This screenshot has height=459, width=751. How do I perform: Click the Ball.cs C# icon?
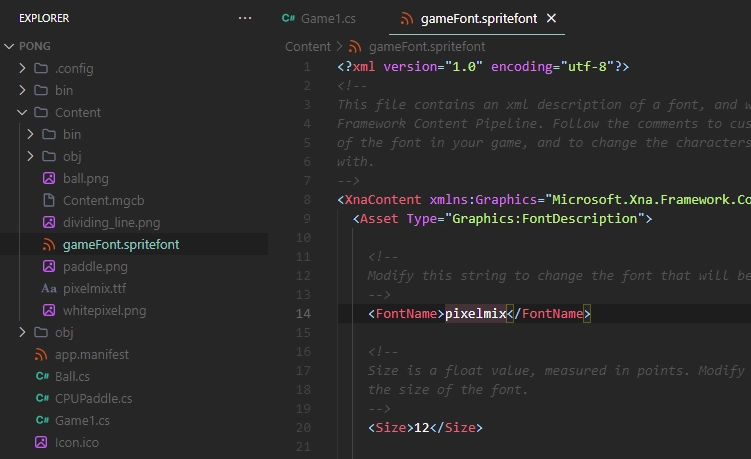point(42,376)
